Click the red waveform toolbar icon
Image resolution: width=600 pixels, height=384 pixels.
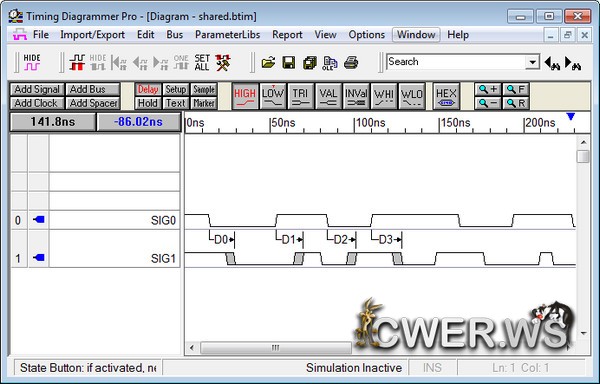pos(77,62)
